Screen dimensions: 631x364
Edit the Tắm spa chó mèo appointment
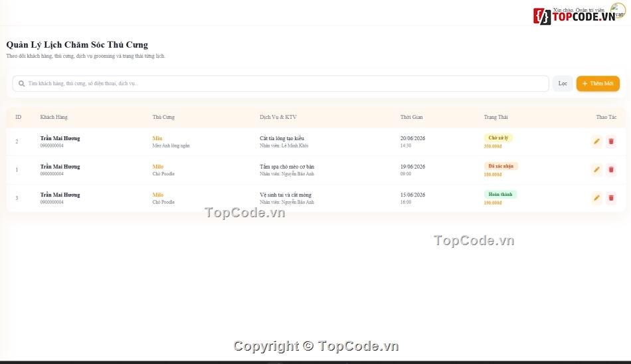pos(596,169)
